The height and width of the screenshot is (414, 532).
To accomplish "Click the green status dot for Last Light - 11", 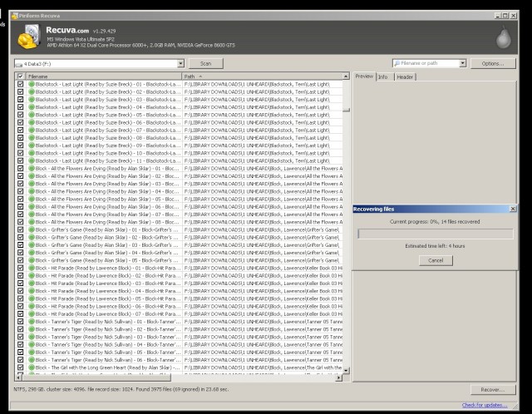I will click(x=32, y=160).
